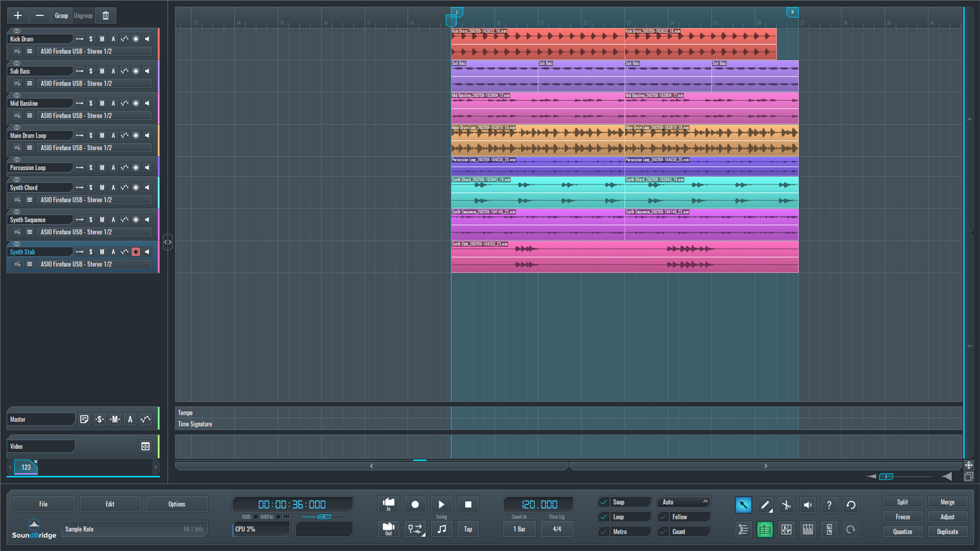Screen dimensions: 980x551
Task: Select the mute speaker tool
Action: click(807, 505)
